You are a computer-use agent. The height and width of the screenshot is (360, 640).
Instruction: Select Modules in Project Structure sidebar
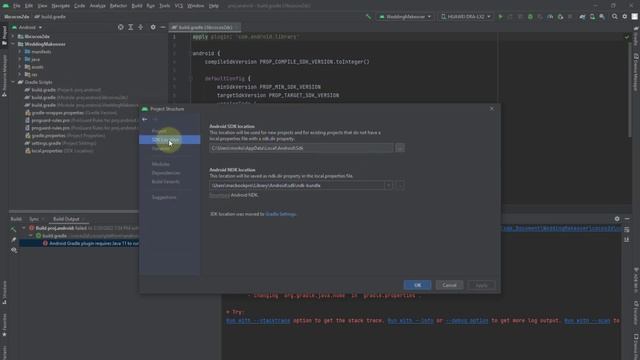161,164
